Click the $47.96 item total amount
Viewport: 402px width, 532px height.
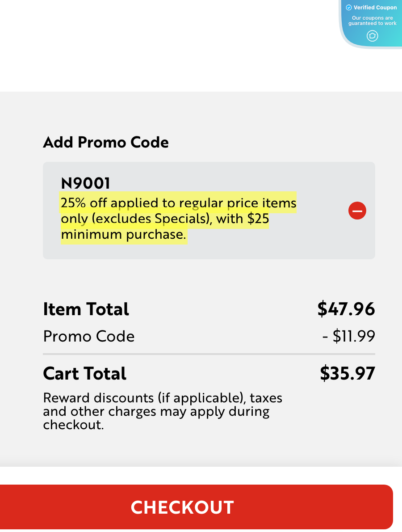tap(346, 309)
